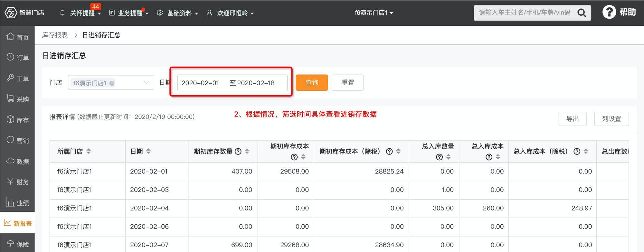Click the 导出 button
Screen dimensions: 644x252
tap(572, 119)
